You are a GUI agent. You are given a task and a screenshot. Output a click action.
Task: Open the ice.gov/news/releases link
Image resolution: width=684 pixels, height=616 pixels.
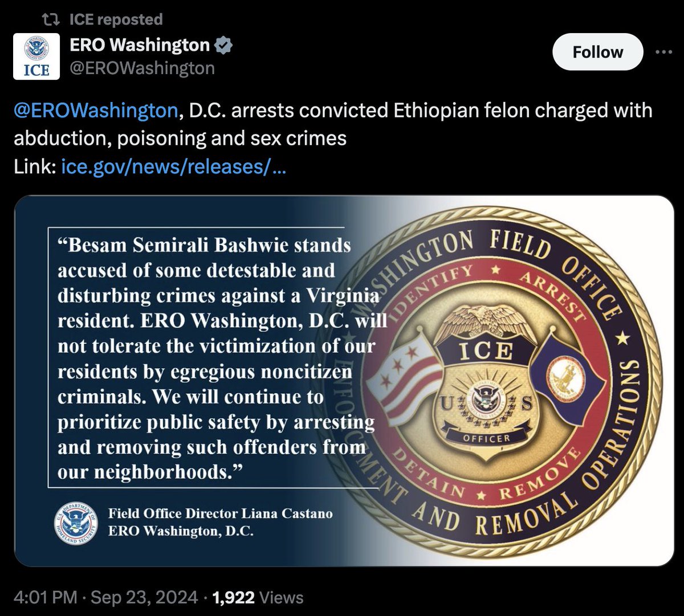174,167
